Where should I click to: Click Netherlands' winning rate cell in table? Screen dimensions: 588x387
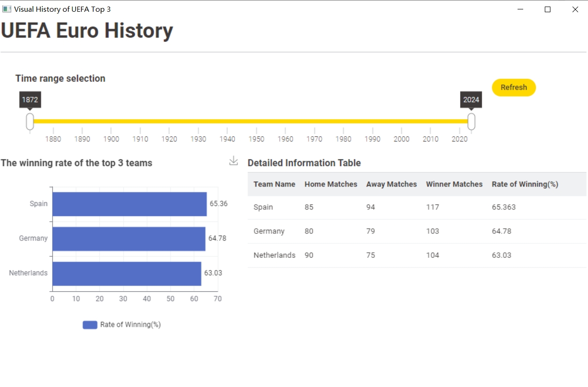click(x=502, y=255)
